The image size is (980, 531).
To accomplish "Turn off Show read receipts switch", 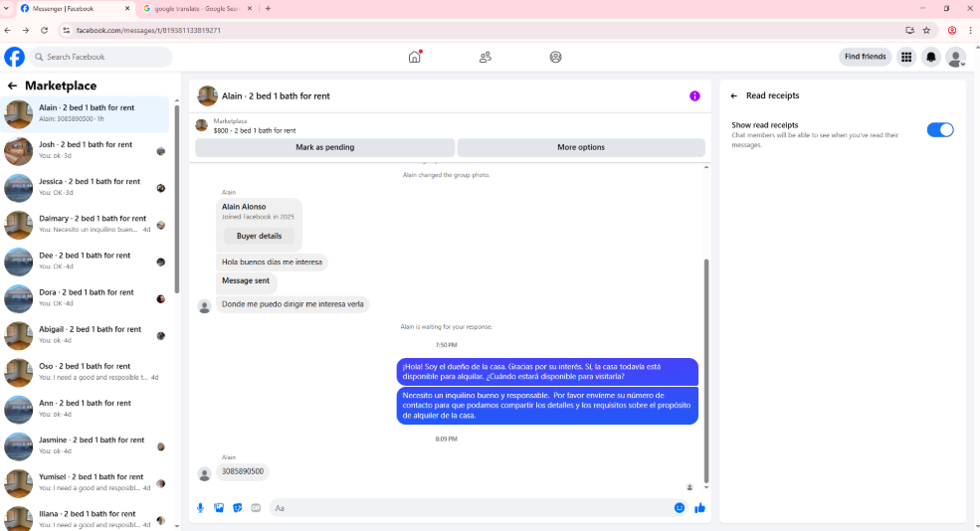I will tap(940, 130).
